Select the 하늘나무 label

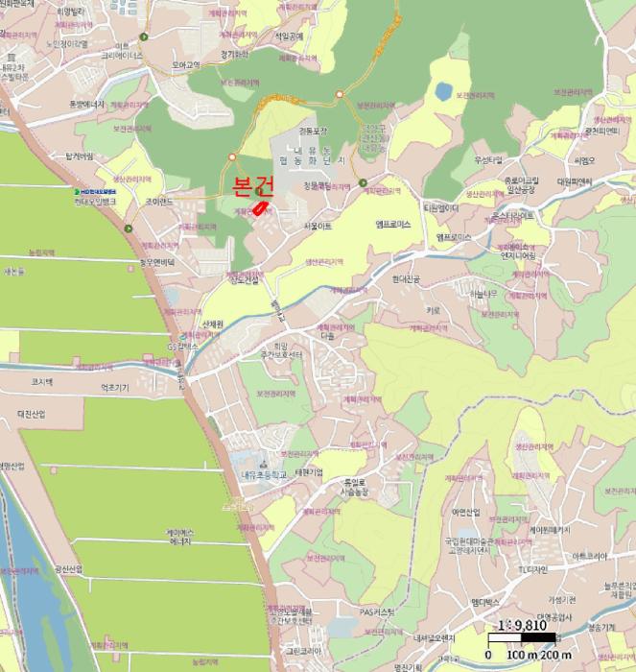pyautogui.click(x=483, y=294)
